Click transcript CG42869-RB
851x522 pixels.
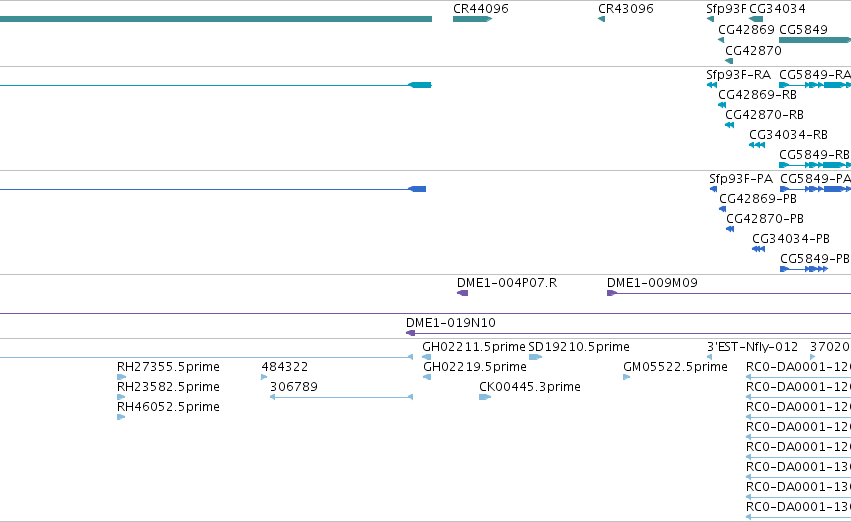pyautogui.click(x=722, y=105)
